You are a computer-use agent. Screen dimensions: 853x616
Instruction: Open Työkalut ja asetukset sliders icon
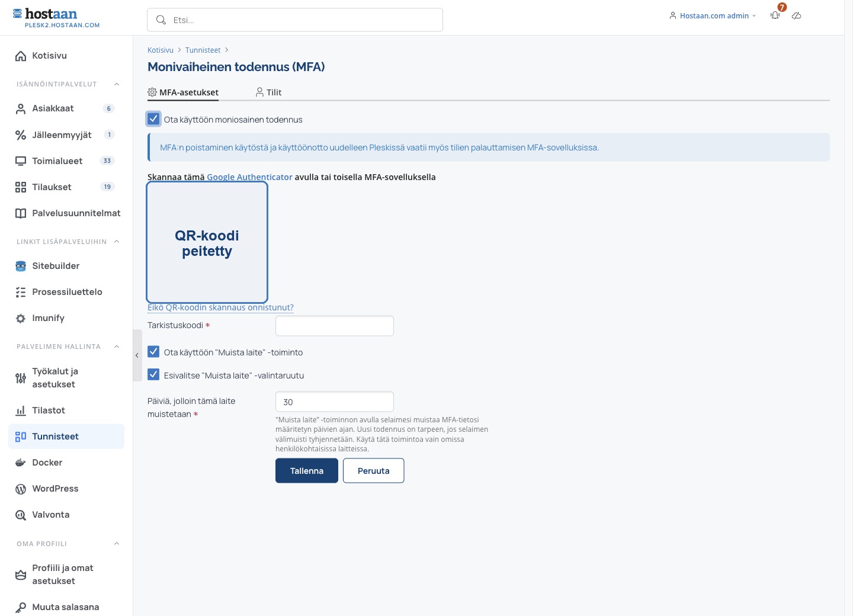pyautogui.click(x=21, y=378)
